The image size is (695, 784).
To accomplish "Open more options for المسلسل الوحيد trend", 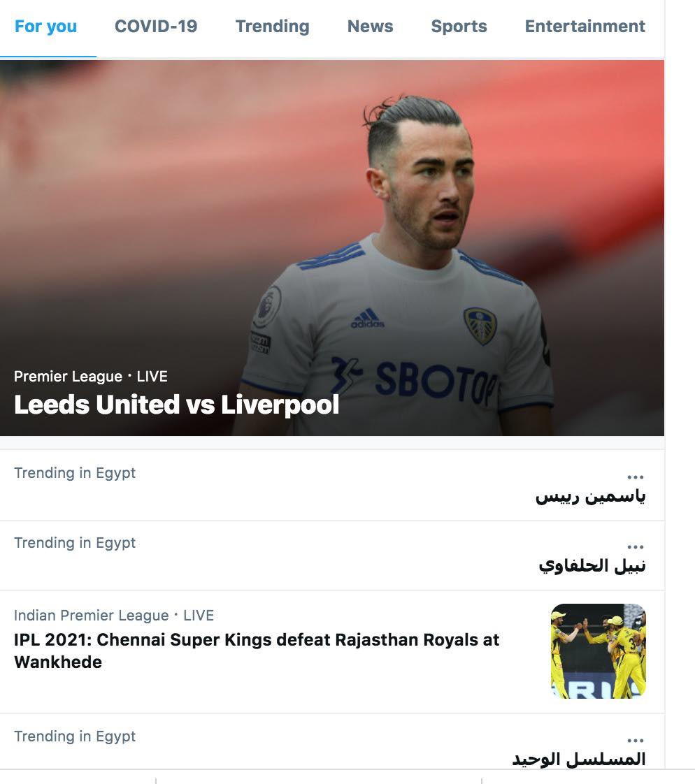I will point(636,741).
